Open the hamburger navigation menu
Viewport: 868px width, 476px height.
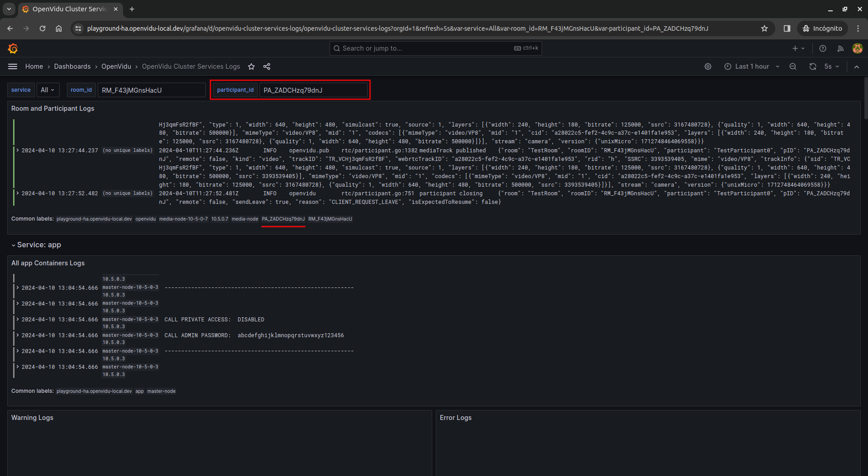[13, 66]
